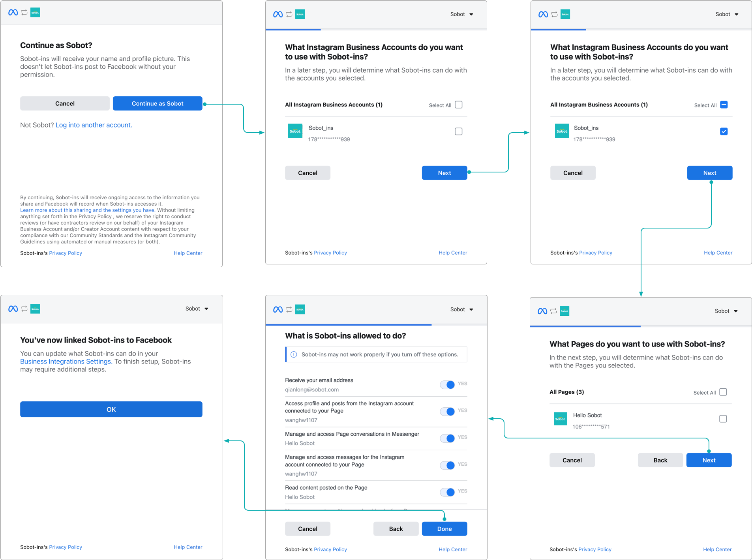The image size is (752, 560).
Task: Click sync arrows icon in 'What Pages' dialog
Action: [554, 311]
